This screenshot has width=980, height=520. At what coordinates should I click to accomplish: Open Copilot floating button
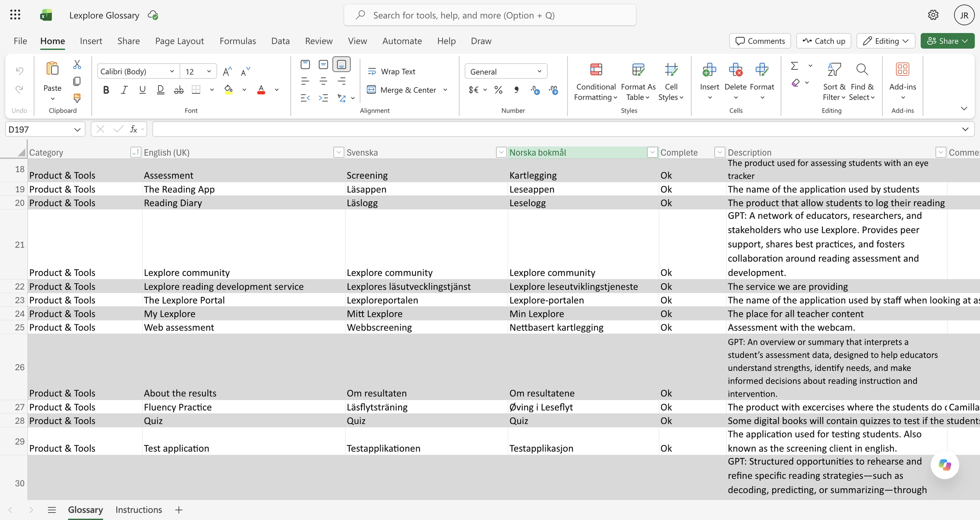(945, 465)
